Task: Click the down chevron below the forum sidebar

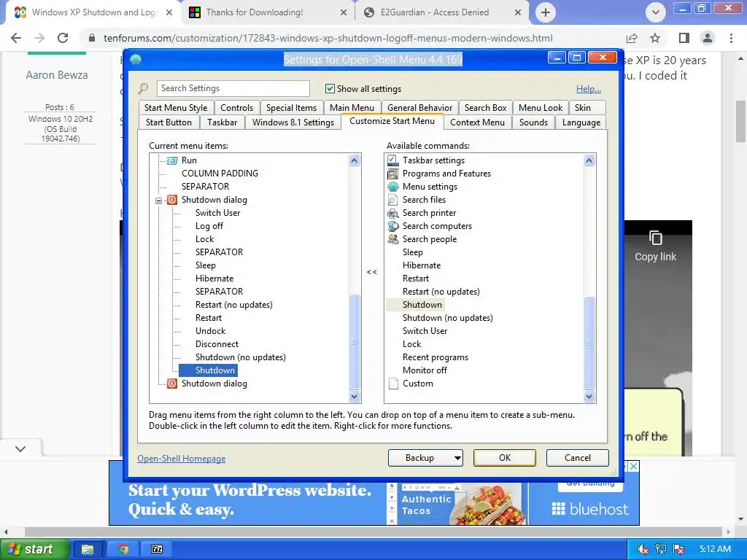Action: pos(20,448)
